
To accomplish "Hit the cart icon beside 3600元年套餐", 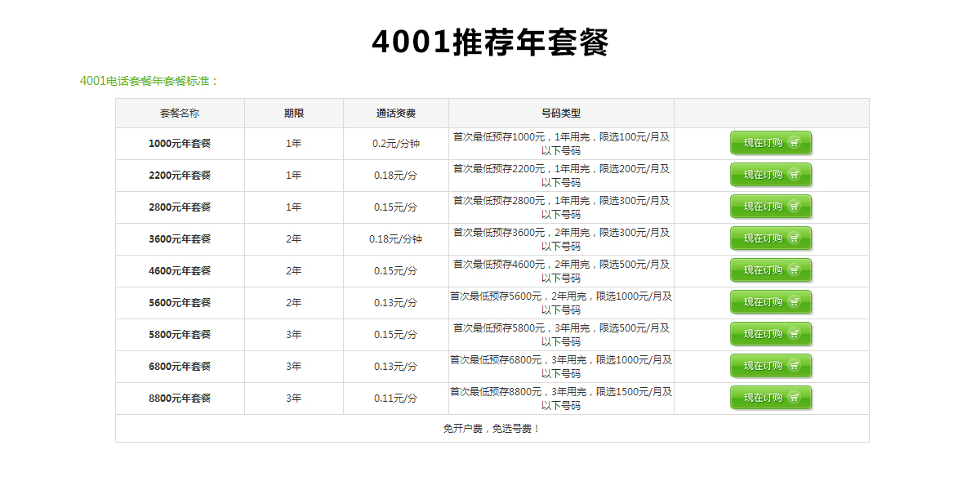I will coord(794,238).
